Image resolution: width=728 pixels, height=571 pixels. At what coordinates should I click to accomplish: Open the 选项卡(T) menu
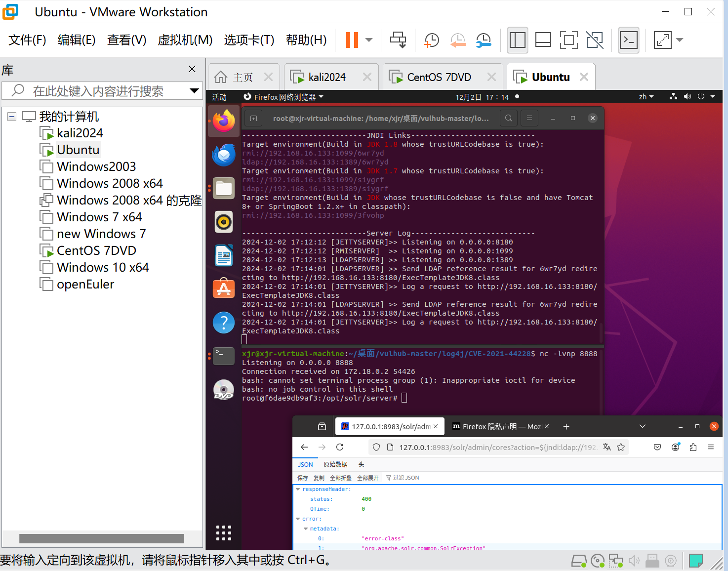pos(249,40)
